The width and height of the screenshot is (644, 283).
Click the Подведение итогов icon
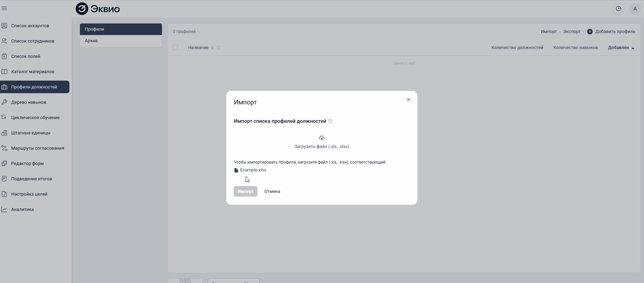(4, 179)
